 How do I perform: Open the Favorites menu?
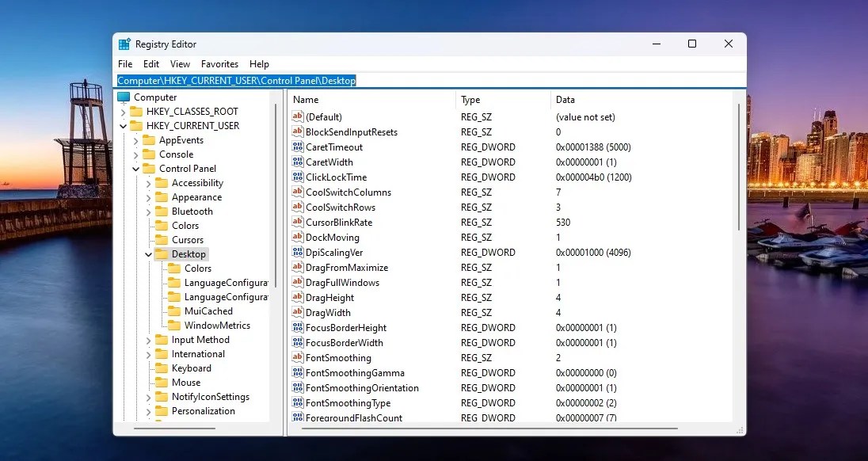219,63
